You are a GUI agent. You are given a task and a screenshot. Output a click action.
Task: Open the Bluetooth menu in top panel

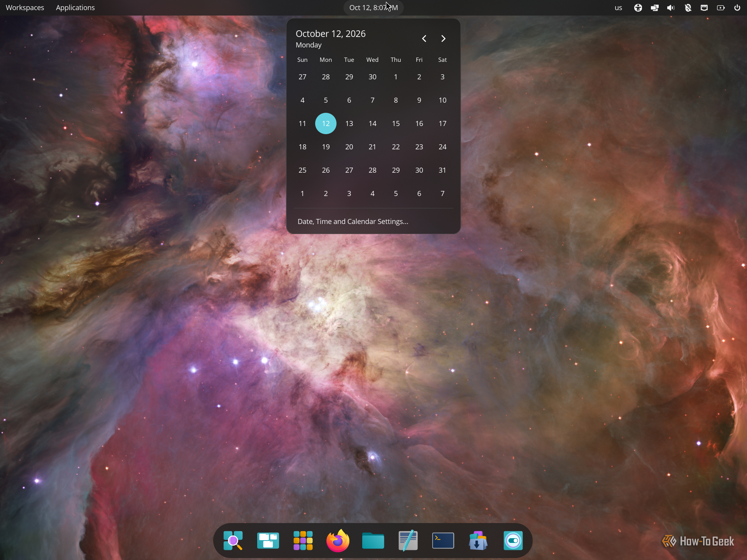tap(688, 8)
